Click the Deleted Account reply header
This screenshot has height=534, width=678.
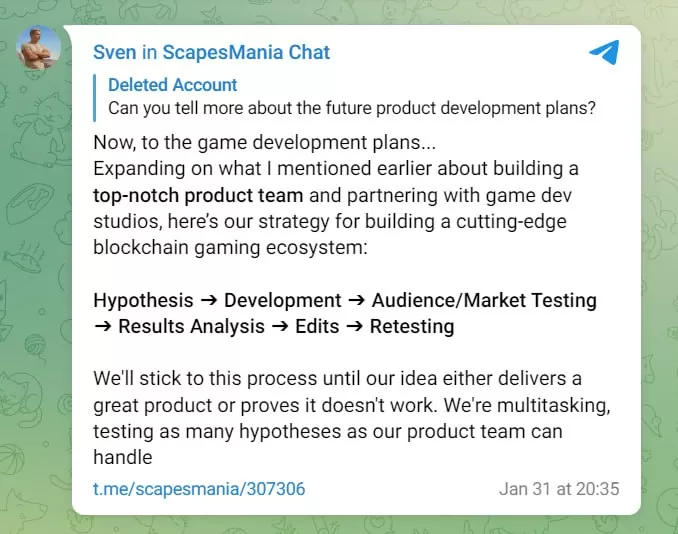point(172,85)
